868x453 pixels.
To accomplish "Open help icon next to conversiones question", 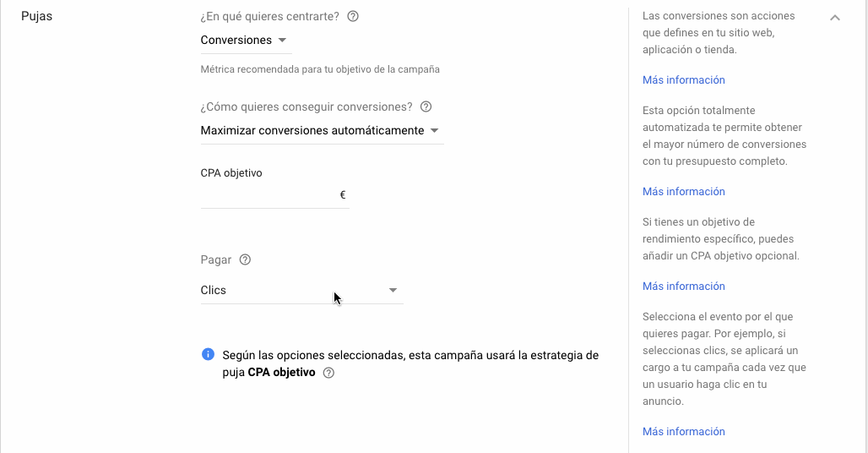I will pos(426,106).
